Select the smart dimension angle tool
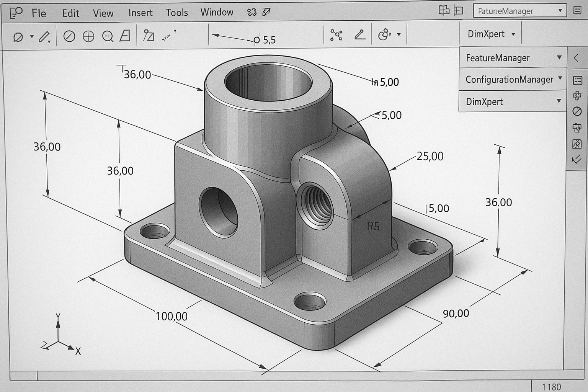The height and width of the screenshot is (392, 588). pyautogui.click(x=360, y=34)
